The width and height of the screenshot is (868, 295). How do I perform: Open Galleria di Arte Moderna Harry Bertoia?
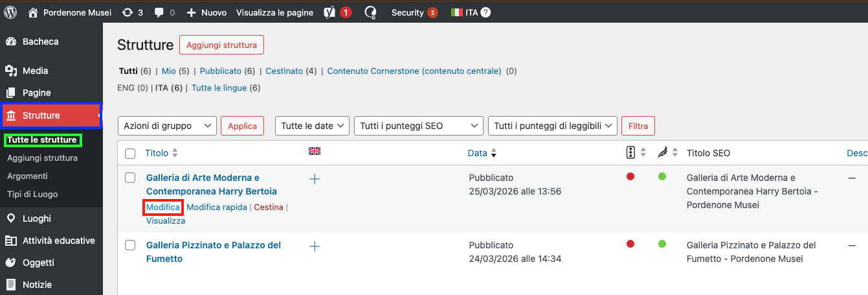point(212,184)
